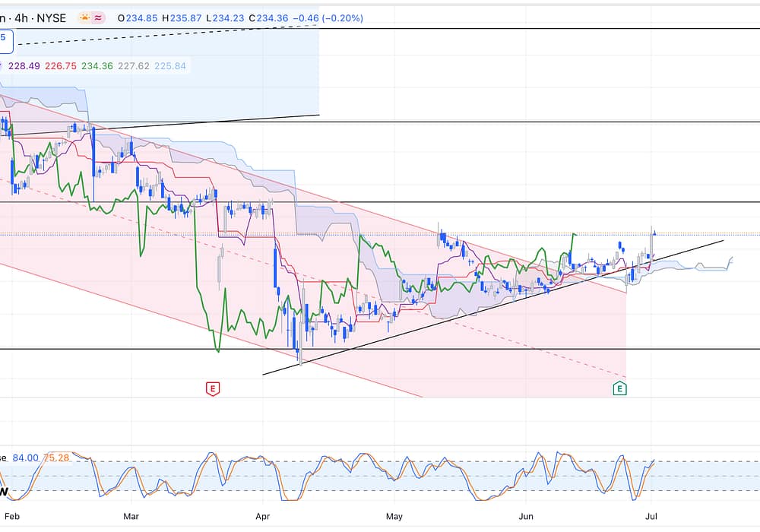Click the Jul label on time axis
Viewport: 760px width, 532px height.
click(x=651, y=516)
